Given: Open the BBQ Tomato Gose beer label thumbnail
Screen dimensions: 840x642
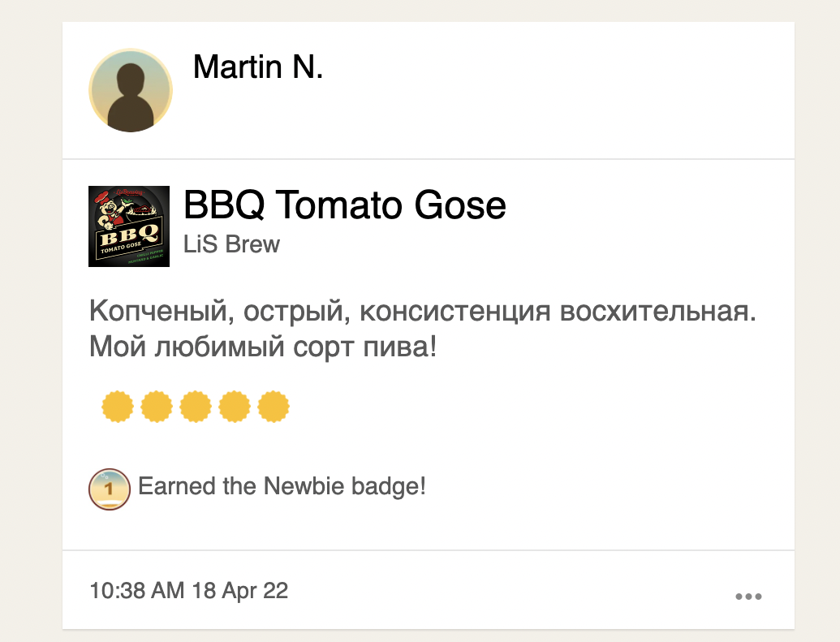Looking at the screenshot, I should [x=129, y=226].
